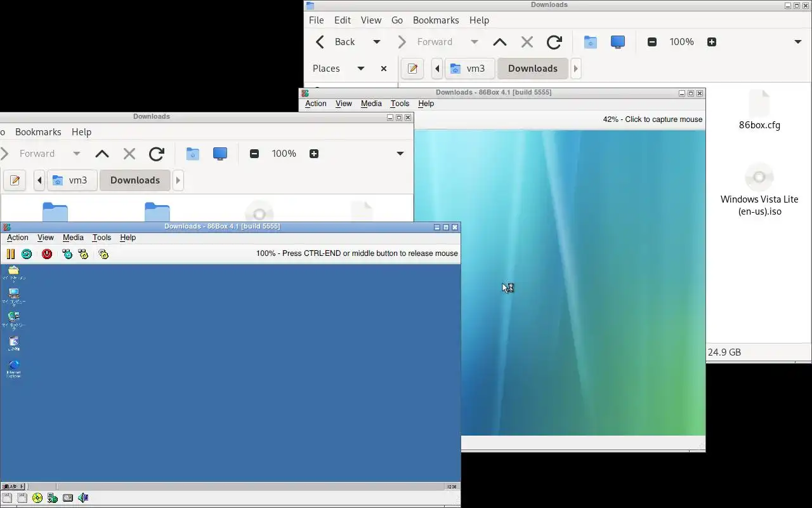Click first floppy drive icon in 86Box status bar
812x508 pixels.
7,498
